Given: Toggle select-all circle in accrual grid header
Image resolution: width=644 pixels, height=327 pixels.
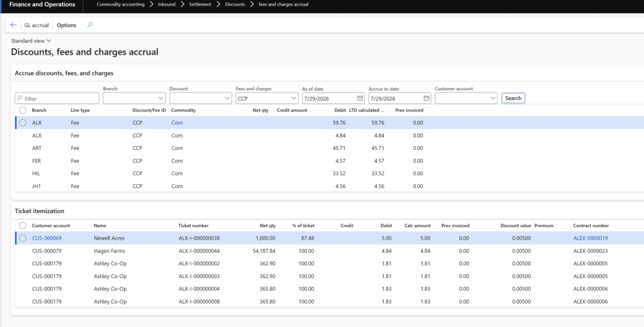Looking at the screenshot, I should [23, 110].
